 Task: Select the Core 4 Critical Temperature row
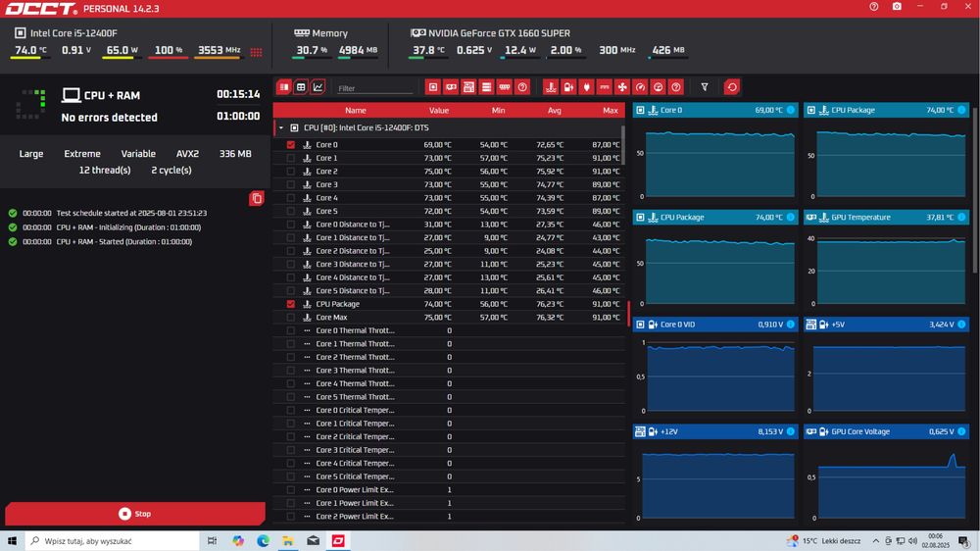click(x=449, y=464)
